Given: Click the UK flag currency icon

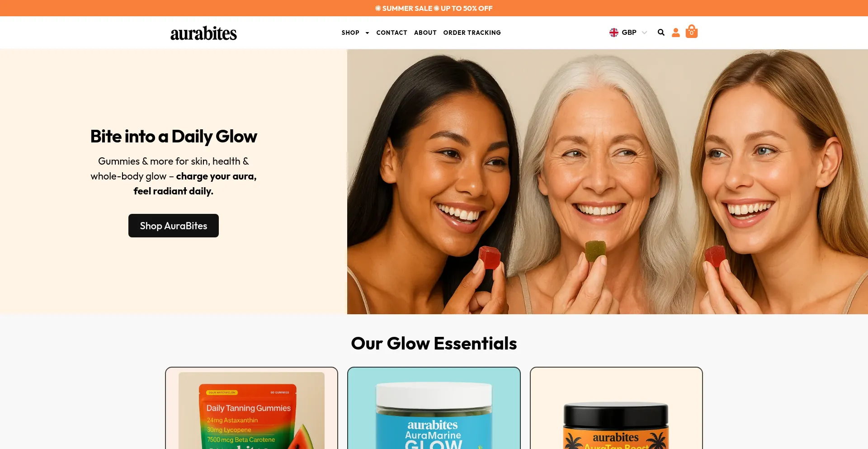Looking at the screenshot, I should pos(614,33).
